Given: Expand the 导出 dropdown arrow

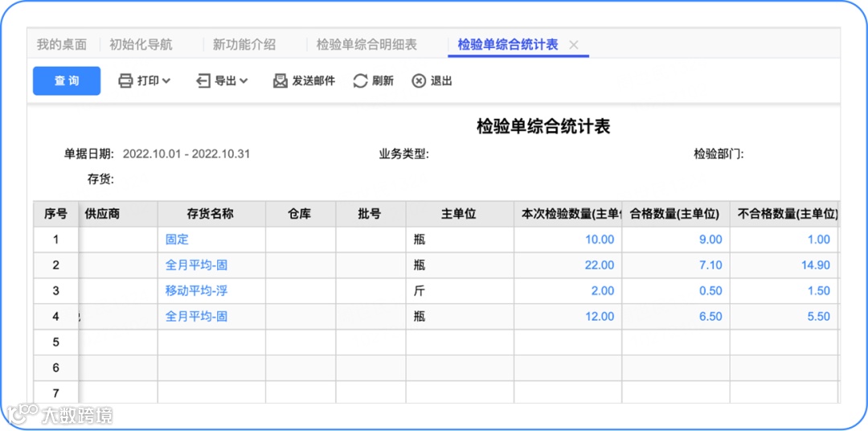Looking at the screenshot, I should (x=244, y=81).
